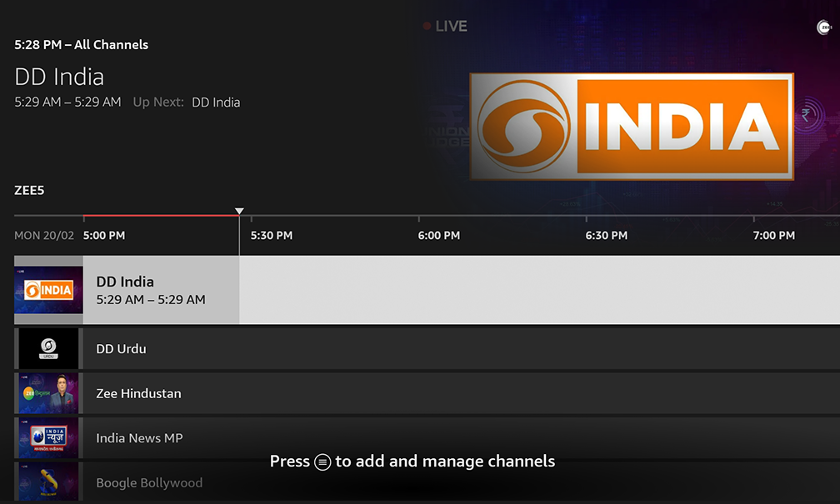Jump to the 6:30 PM time slot
Screen dimensions: 840x504
pyautogui.click(x=607, y=235)
